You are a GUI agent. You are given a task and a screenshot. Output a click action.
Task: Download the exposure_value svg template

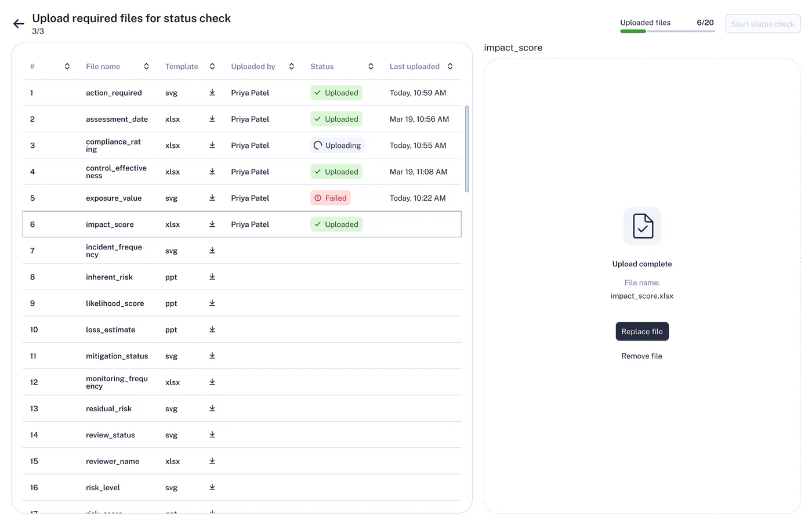[212, 198]
